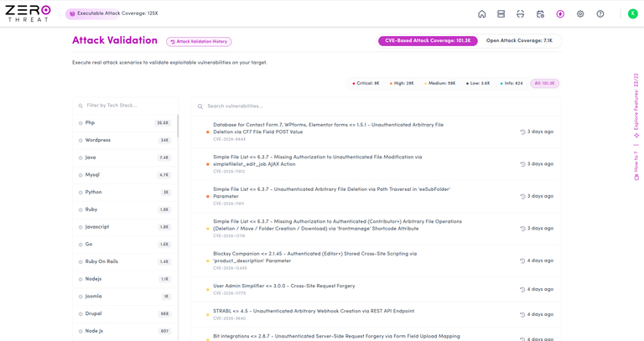Filter by Medium severity chip
This screenshot has height=341, width=644.
[440, 83]
